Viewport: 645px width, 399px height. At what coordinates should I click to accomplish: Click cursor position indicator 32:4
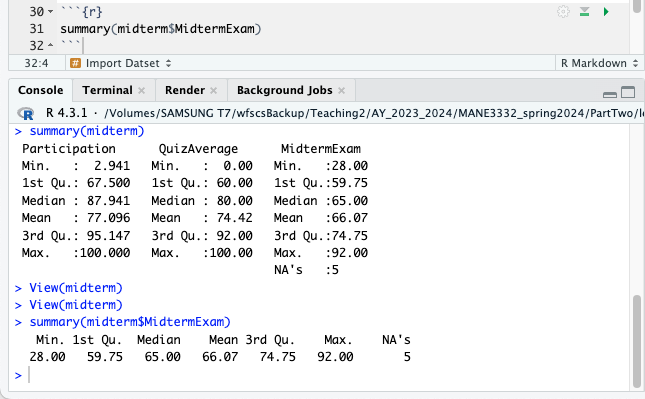click(36, 63)
